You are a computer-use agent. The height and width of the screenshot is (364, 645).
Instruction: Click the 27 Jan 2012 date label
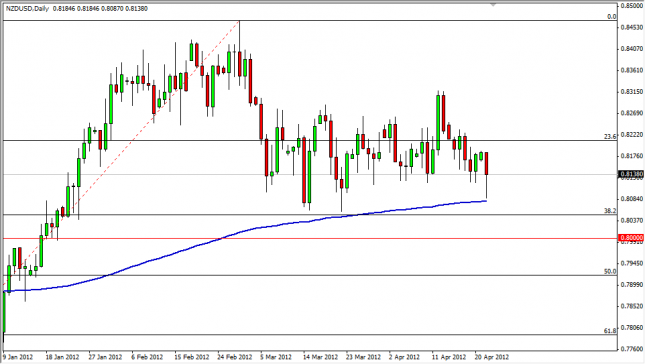(x=105, y=357)
